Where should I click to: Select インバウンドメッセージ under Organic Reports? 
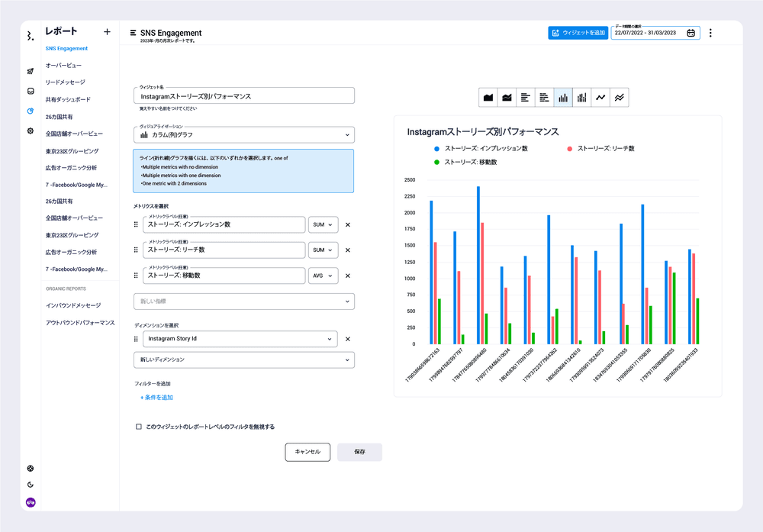(72, 305)
